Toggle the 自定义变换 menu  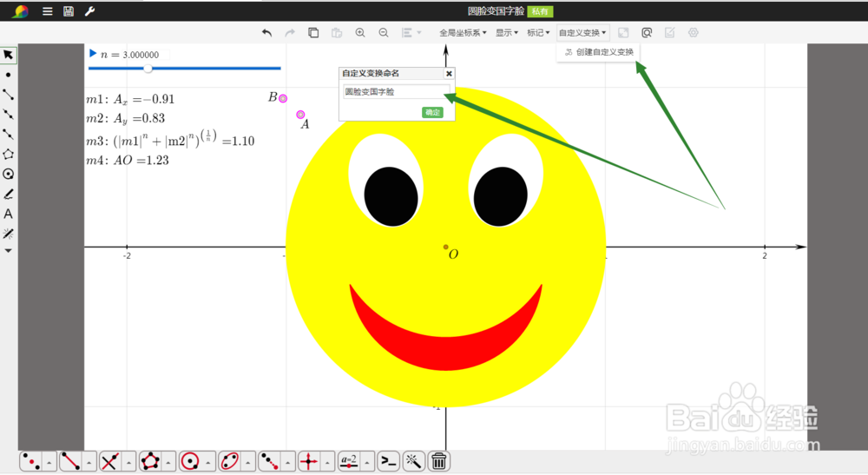point(582,33)
